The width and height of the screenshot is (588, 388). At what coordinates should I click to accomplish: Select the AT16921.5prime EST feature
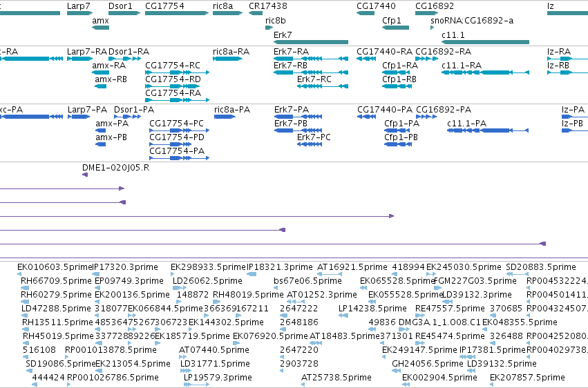click(x=330, y=274)
